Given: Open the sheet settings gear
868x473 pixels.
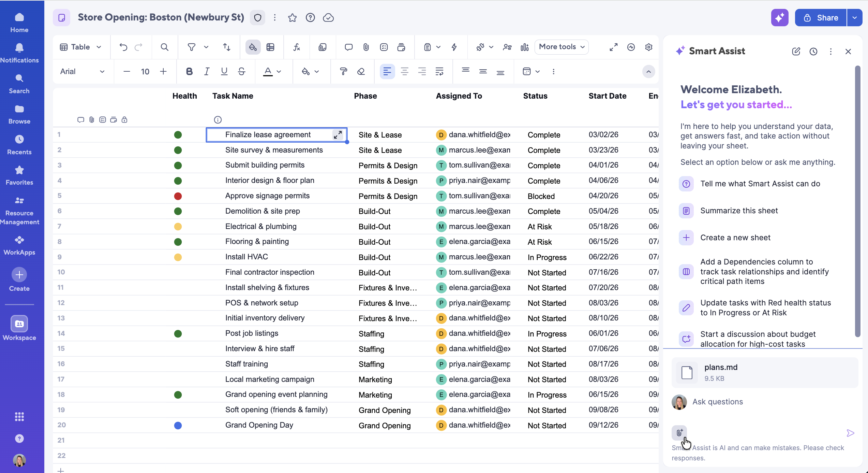Looking at the screenshot, I should 649,47.
